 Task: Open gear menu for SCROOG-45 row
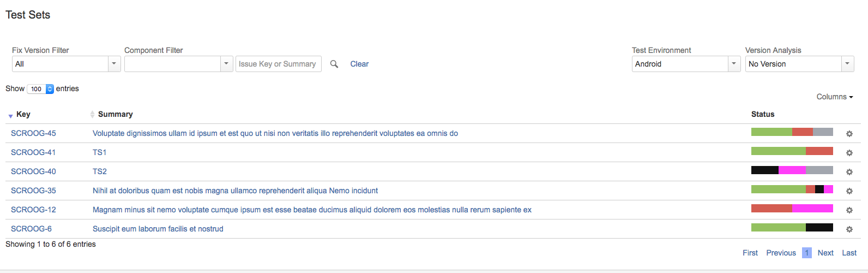[849, 134]
